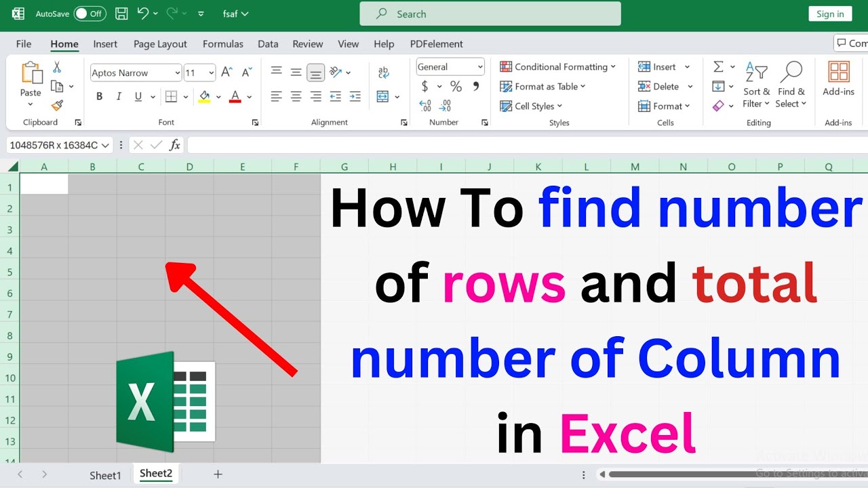
Task: Switch to the Data tab
Action: point(268,43)
